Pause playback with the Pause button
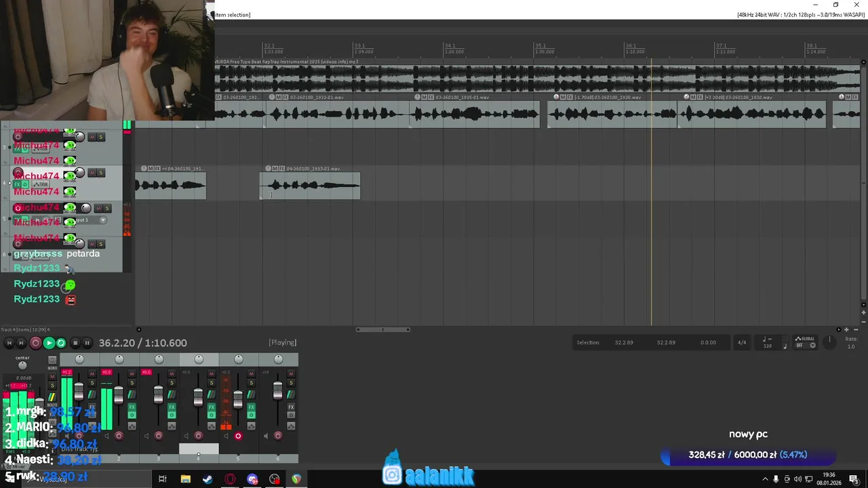 [87, 343]
